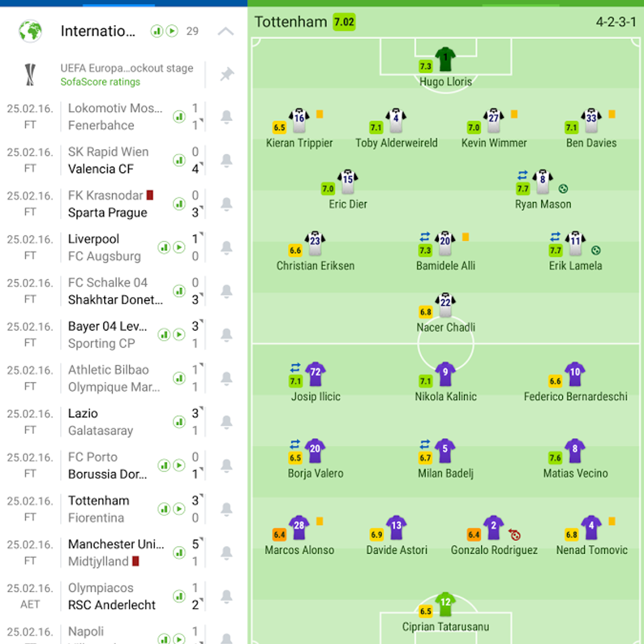Select Gonzalo Rodriguez number 2 shirt
This screenshot has width=644, height=644.
pyautogui.click(x=493, y=527)
